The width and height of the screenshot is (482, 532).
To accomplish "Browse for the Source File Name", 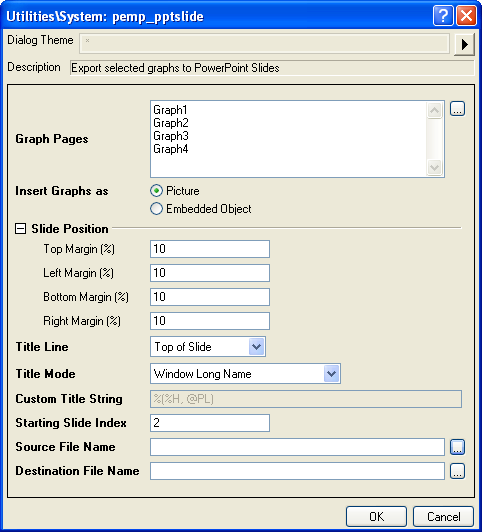I will 457,447.
